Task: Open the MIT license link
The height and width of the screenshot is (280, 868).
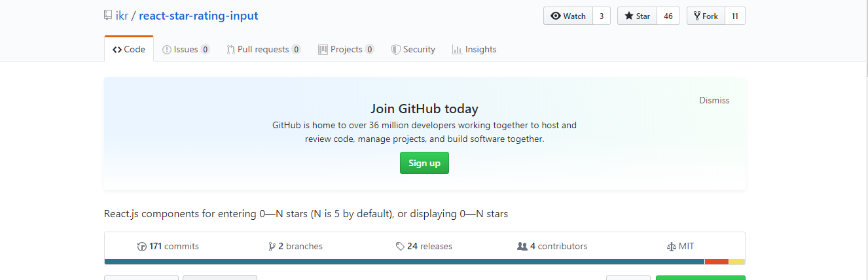Action: 681,246
